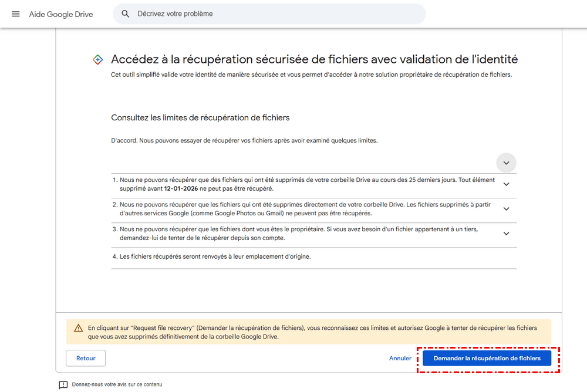
Task: Click the feedback speech bubble icon
Action: [x=63, y=385]
